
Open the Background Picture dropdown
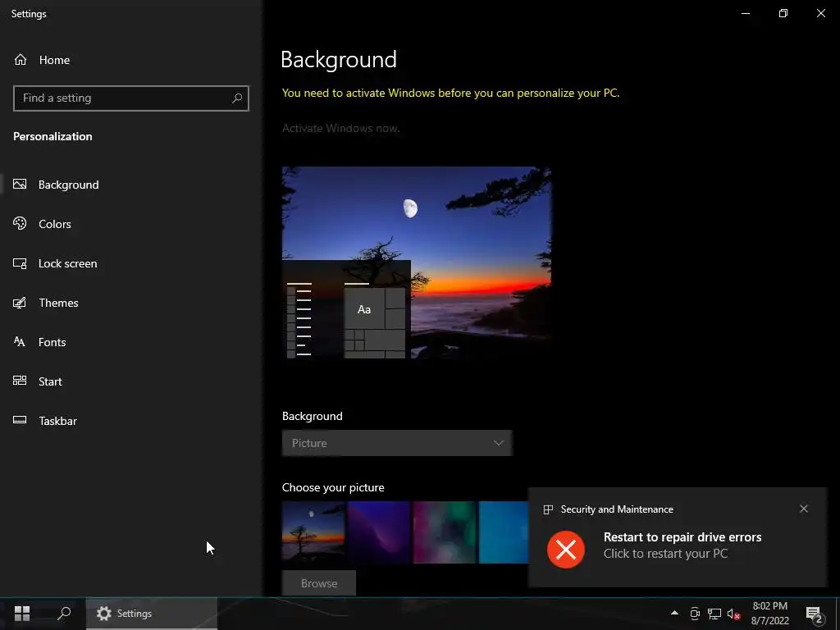point(397,443)
